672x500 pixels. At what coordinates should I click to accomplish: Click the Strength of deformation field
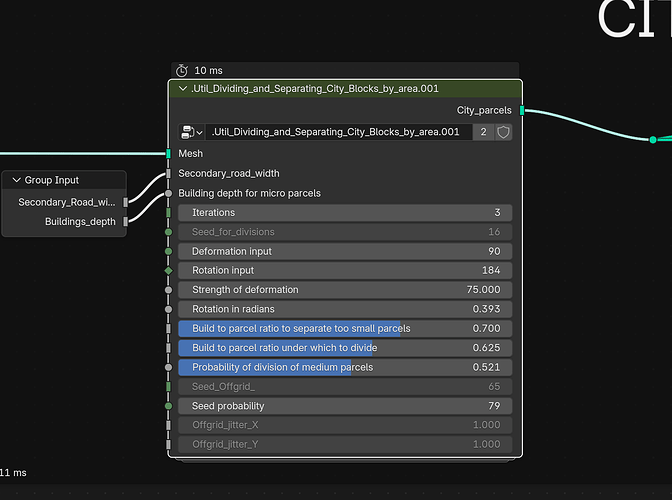345,290
